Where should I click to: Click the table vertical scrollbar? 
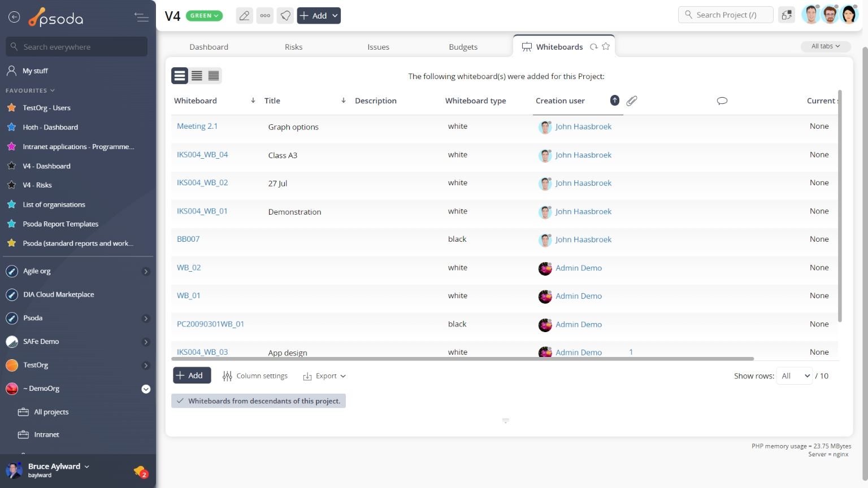point(840,206)
